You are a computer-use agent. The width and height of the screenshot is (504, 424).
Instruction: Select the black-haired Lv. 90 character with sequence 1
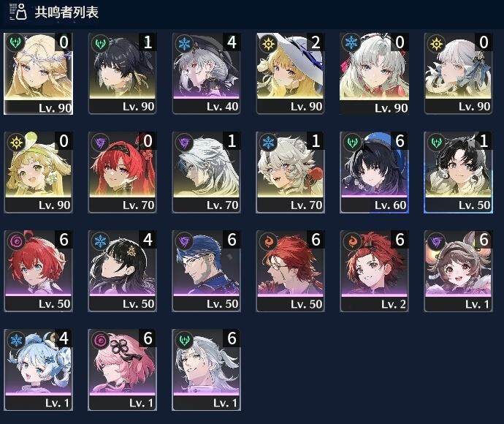tap(122, 73)
